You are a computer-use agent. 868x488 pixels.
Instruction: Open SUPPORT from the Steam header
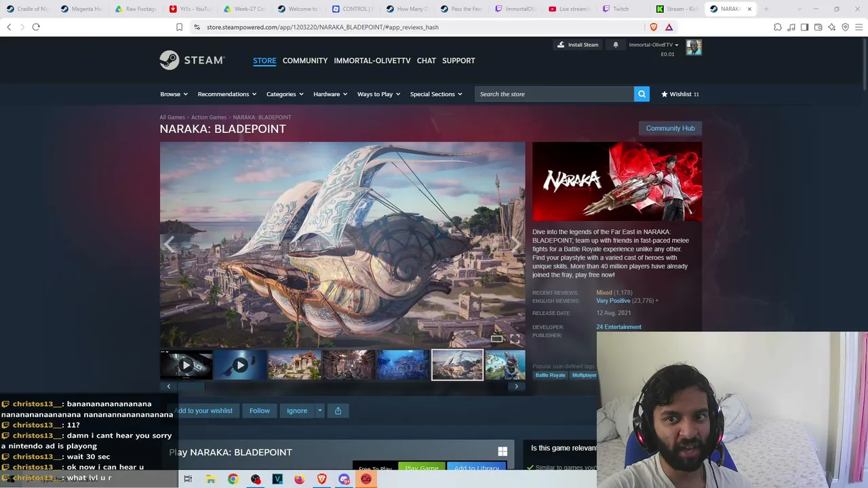point(458,60)
